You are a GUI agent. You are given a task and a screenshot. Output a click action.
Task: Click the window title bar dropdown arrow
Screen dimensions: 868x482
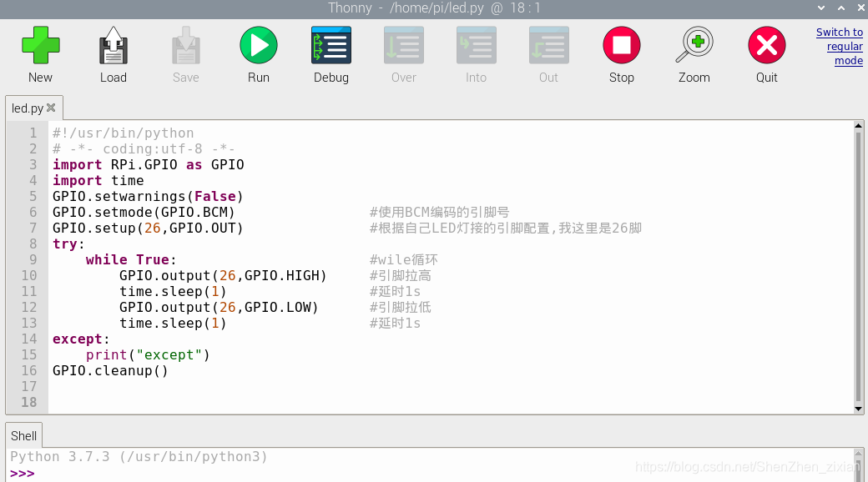tap(821, 8)
